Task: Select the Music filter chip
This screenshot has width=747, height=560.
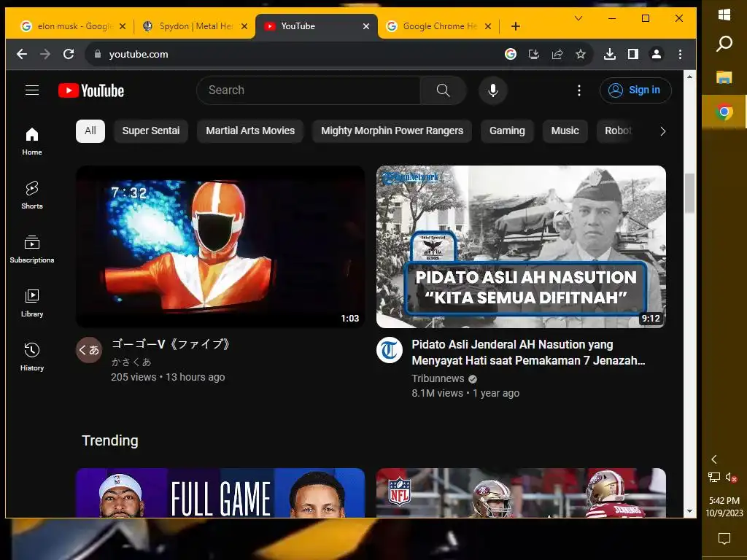Action: pos(565,131)
